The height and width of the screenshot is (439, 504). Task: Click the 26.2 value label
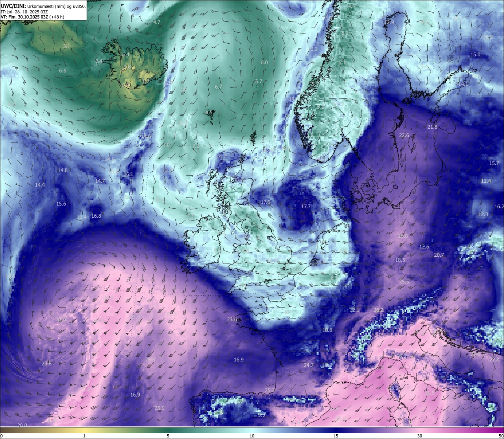378,310
